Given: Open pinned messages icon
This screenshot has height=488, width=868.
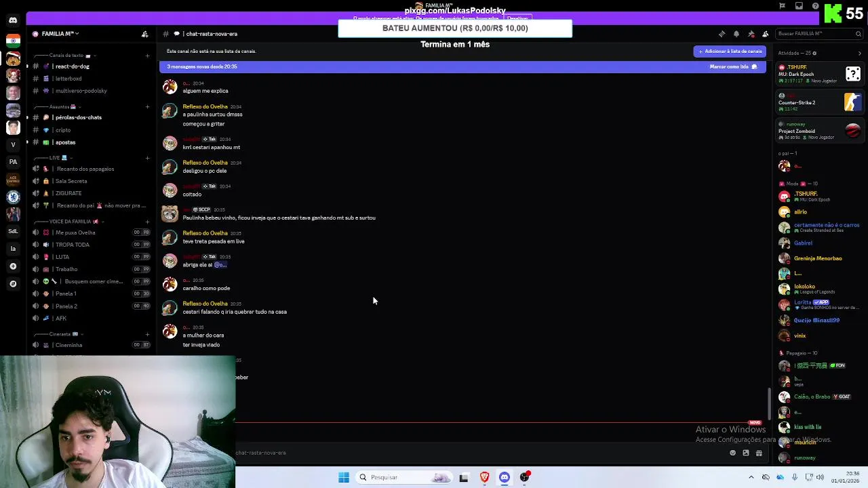Looking at the screenshot, I should [x=751, y=34].
